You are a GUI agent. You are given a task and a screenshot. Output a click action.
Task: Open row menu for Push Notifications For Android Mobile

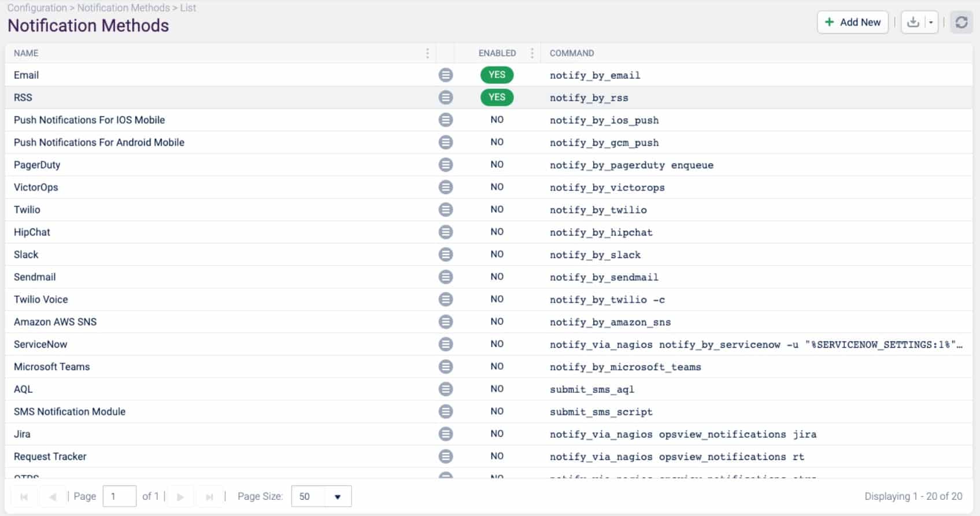[x=445, y=142]
